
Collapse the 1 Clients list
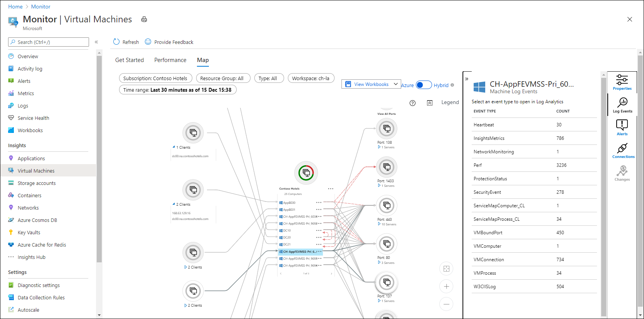click(174, 147)
